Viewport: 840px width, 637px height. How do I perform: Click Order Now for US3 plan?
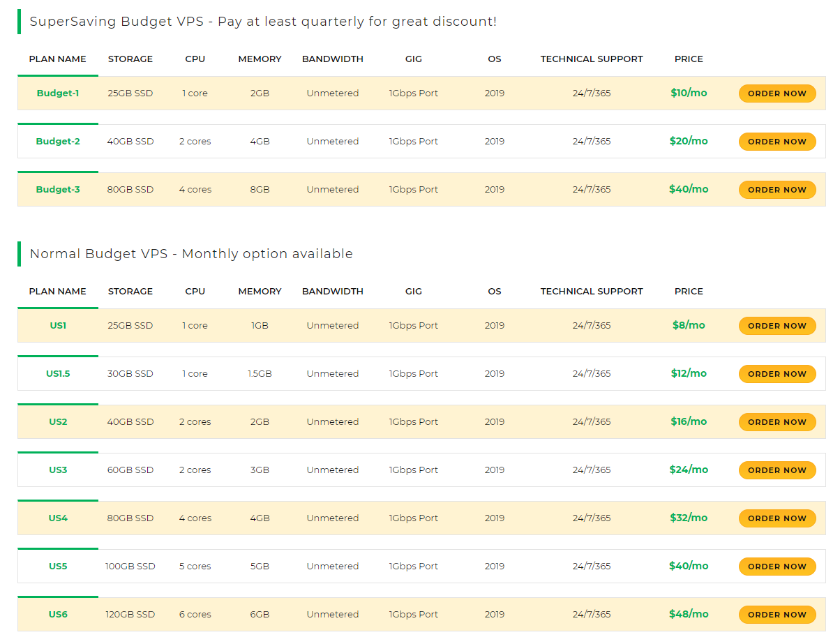point(777,470)
